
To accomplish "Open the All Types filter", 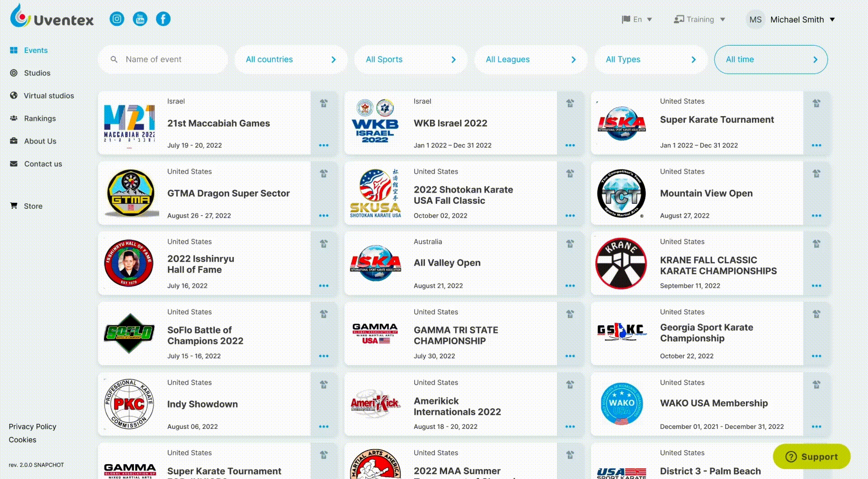I will [x=651, y=59].
